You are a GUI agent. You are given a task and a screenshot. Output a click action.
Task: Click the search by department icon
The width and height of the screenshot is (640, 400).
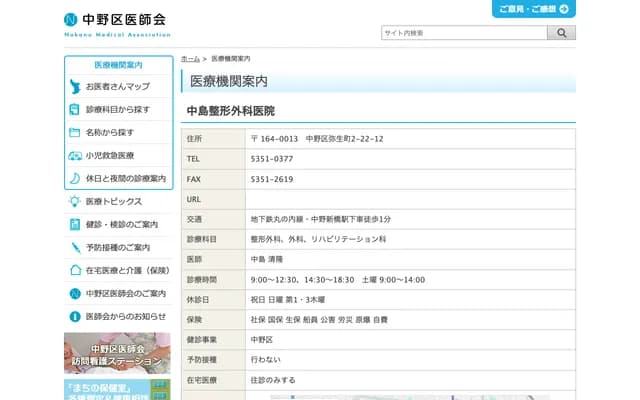tap(75, 109)
